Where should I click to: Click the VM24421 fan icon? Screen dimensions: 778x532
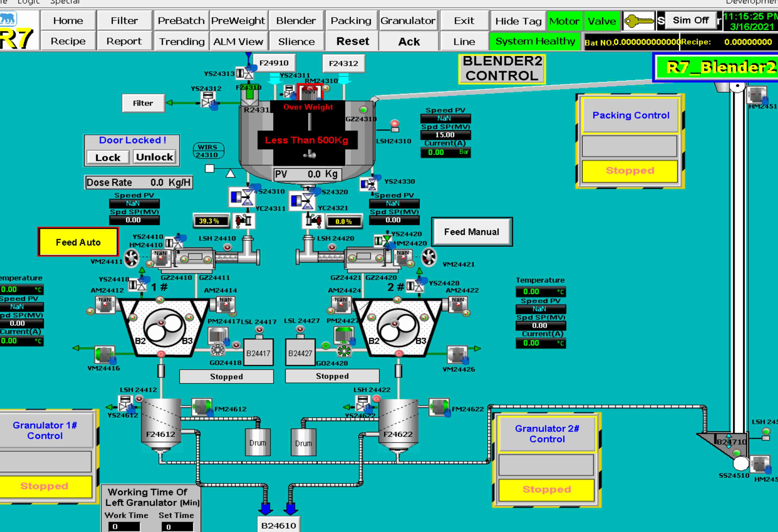click(429, 257)
